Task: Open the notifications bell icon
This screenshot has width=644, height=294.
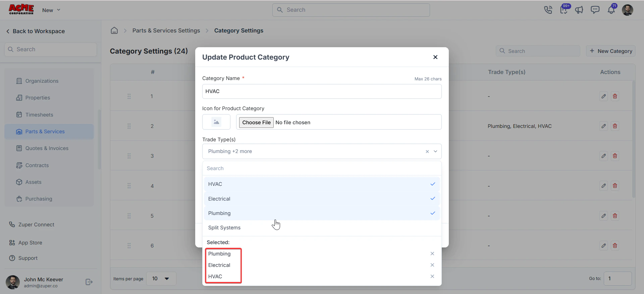Action: (x=611, y=10)
